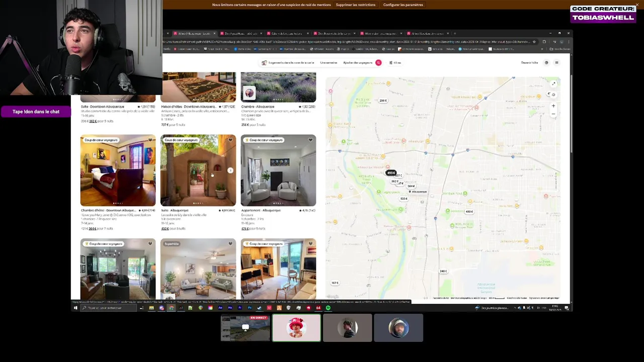Select the 364 € map price pin
644x362 pixels.
coord(411,186)
